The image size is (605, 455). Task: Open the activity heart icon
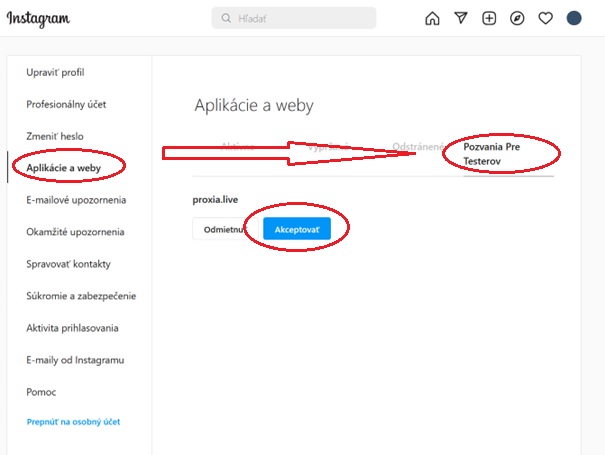pos(545,18)
